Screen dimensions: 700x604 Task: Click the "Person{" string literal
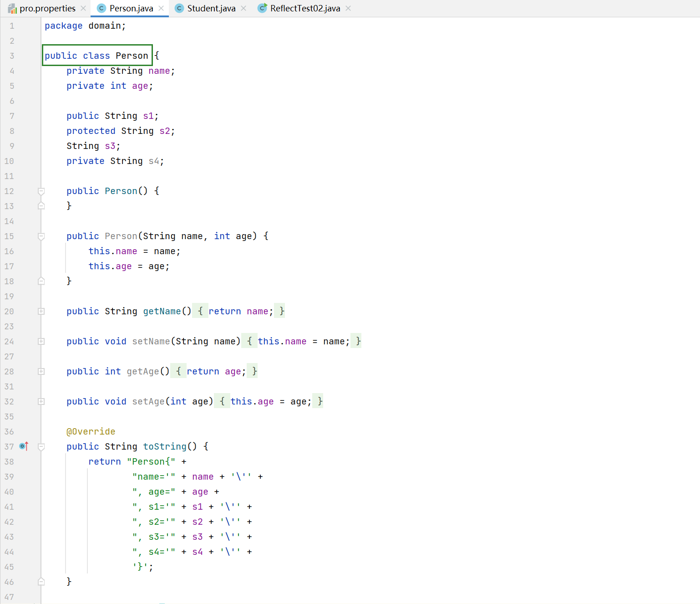[x=151, y=462]
